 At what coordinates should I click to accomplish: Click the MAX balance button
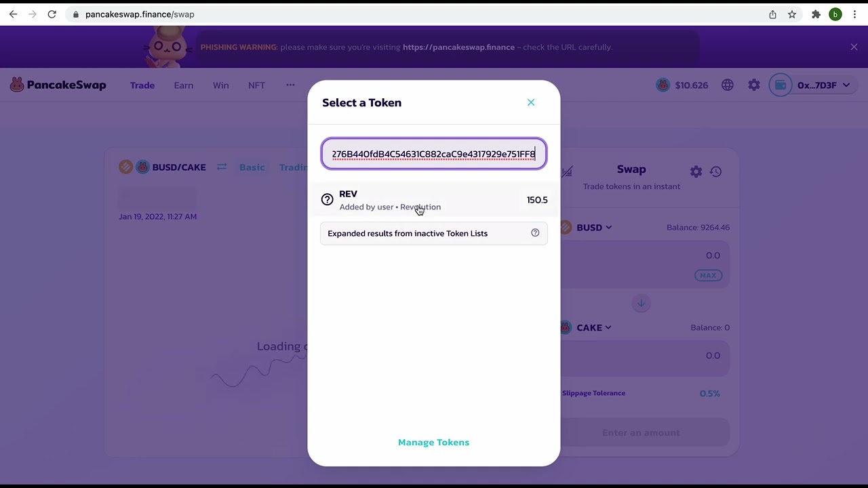[708, 275]
